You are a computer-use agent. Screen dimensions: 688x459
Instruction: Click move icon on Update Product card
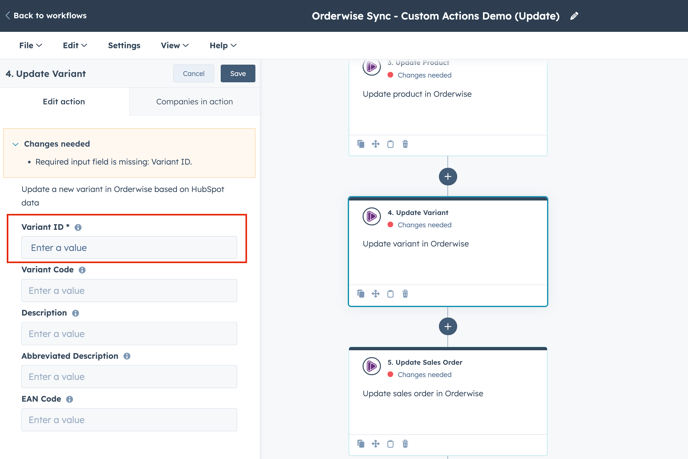coord(376,144)
